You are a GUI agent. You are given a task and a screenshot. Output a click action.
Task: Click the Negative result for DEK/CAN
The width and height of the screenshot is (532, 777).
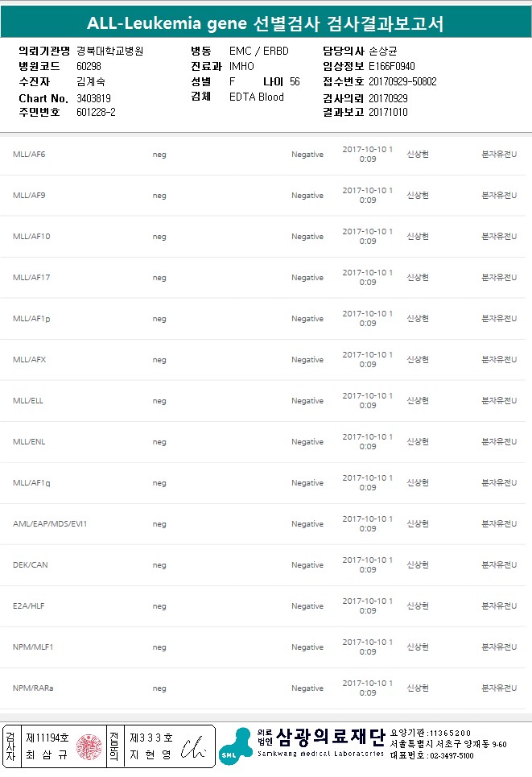tap(307, 565)
